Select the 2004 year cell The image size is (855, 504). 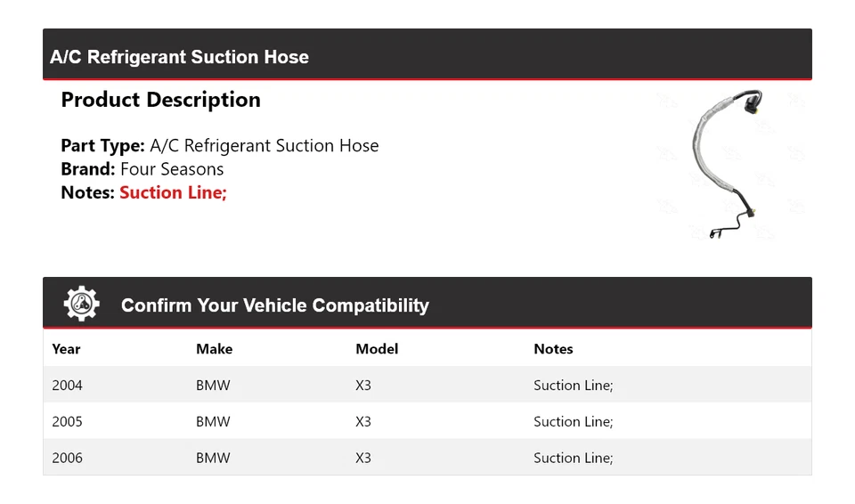67,386
